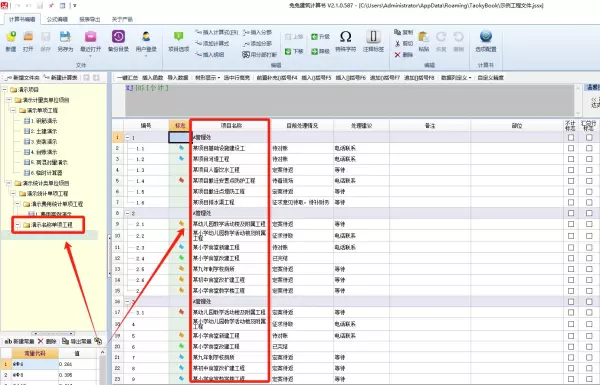Image resolution: width=600 pixels, height=385 pixels.
Task: Open the 树形显示 tree display dropdown
Action: click(x=208, y=78)
